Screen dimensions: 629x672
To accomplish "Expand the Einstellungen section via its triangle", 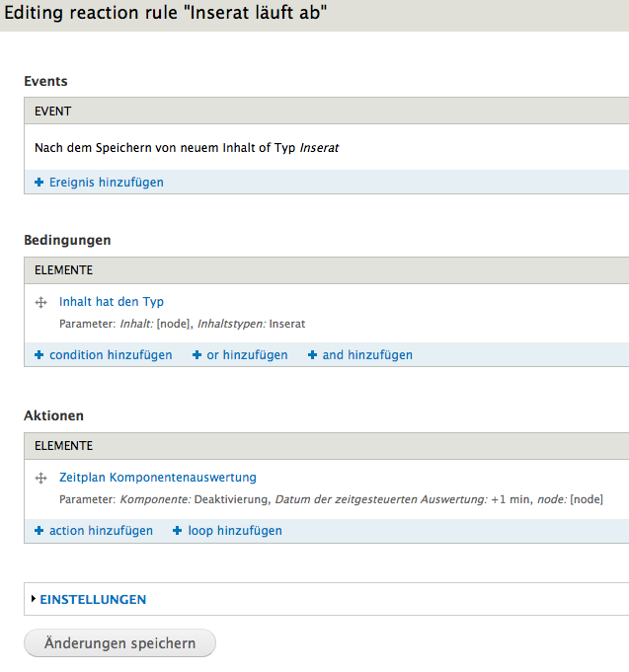I will point(34,599).
